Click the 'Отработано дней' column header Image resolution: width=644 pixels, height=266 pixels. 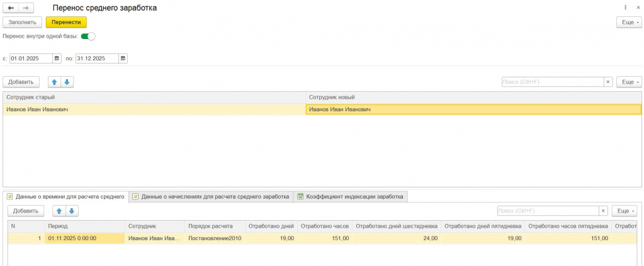click(x=271, y=226)
